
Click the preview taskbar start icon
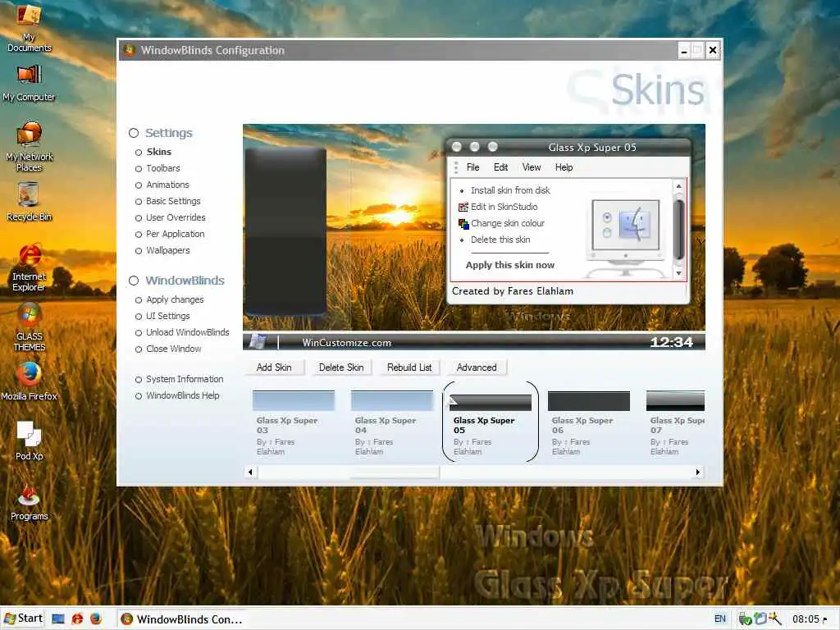click(x=258, y=341)
